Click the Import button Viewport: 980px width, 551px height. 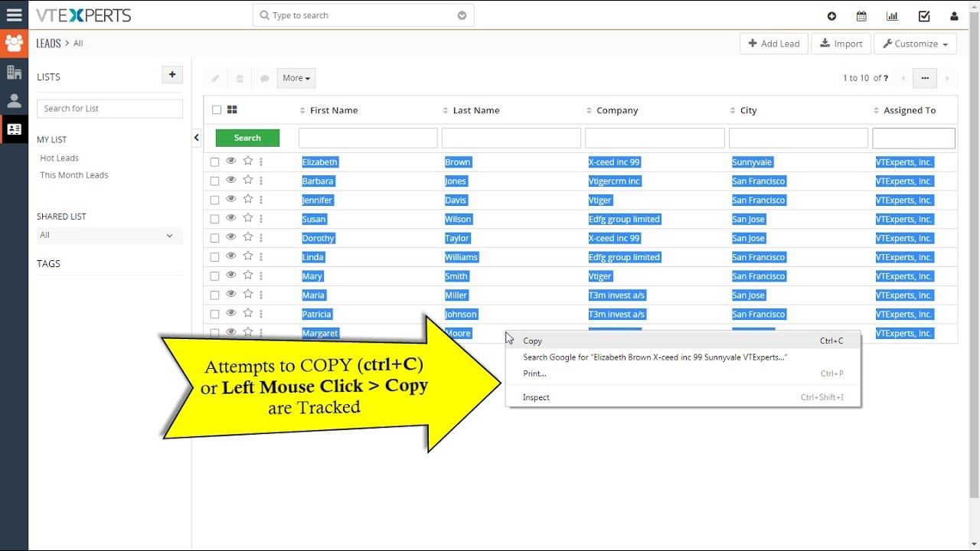tap(841, 44)
